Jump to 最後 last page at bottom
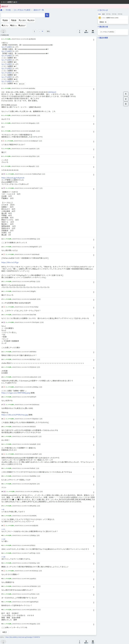The image size is (129, 644). pyautogui.click(x=93, y=642)
